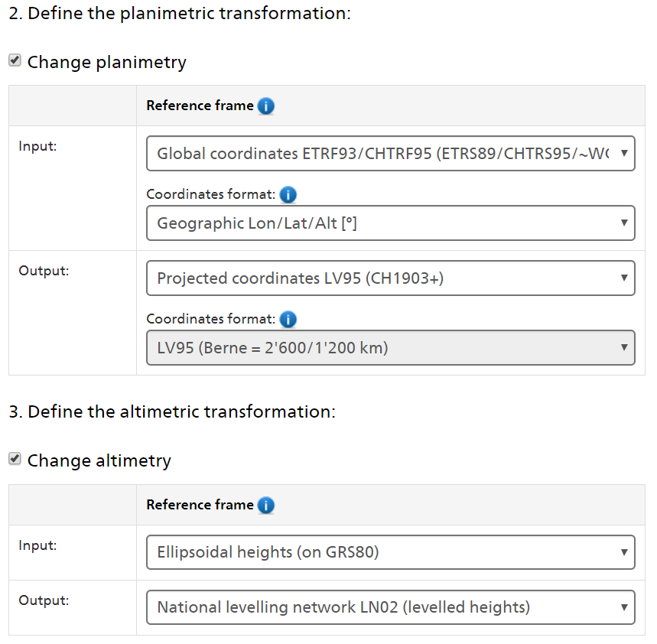Toggle the Change altimetry checkbox
Viewport: 657px width, 644px height.
(15, 459)
